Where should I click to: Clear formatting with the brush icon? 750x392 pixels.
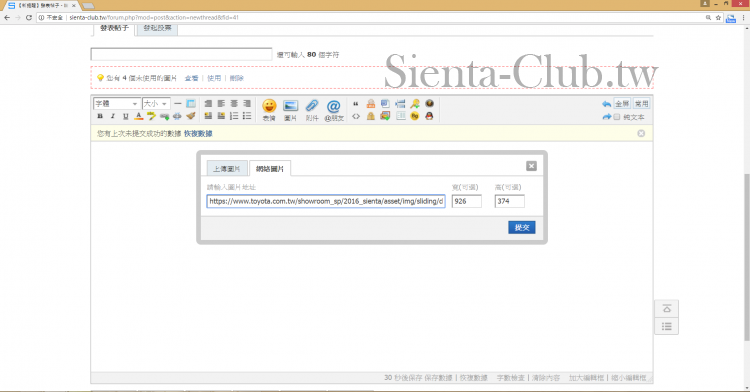pyautogui.click(x=191, y=116)
